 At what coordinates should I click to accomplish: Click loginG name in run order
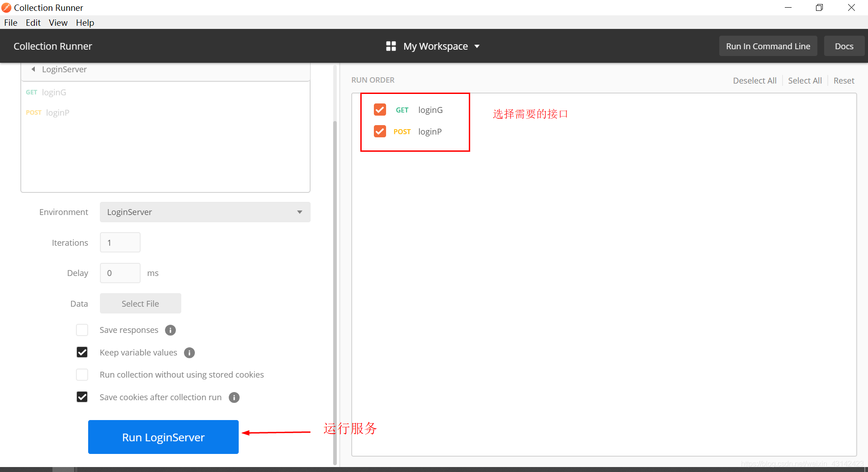pyautogui.click(x=430, y=110)
